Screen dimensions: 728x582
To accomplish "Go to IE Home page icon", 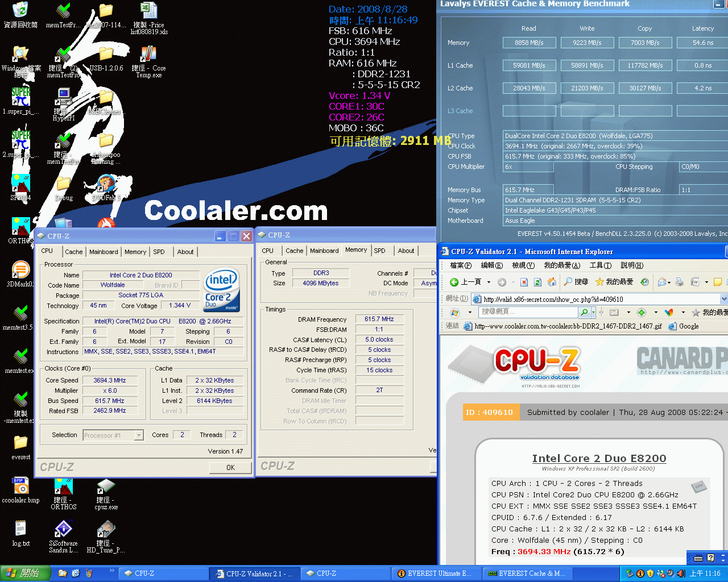I will (x=551, y=282).
